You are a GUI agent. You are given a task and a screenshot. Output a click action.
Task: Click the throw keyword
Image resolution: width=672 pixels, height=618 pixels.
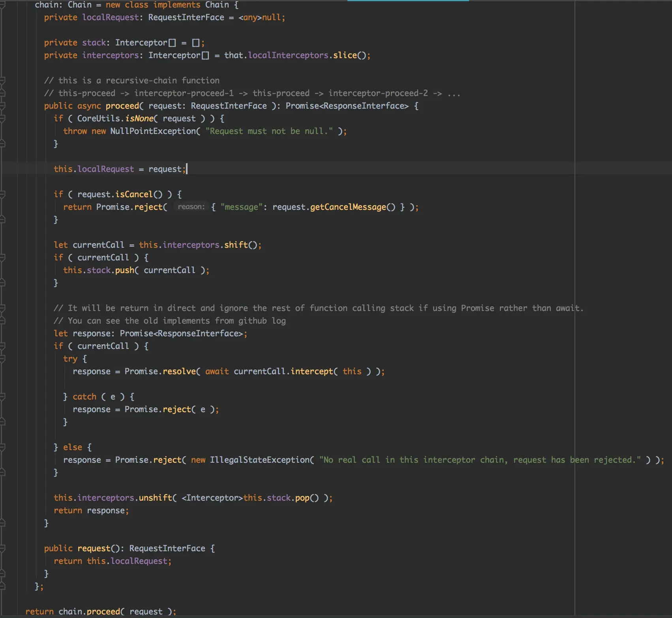pyautogui.click(x=75, y=131)
